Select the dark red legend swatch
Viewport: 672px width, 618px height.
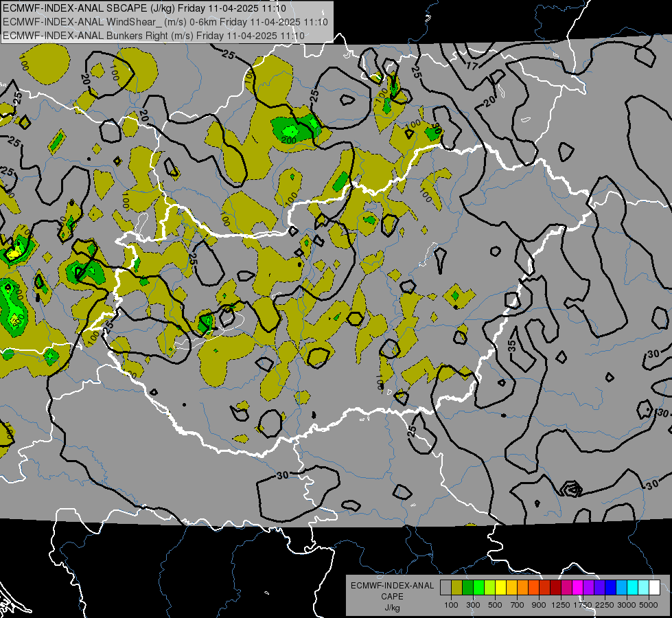(555, 587)
